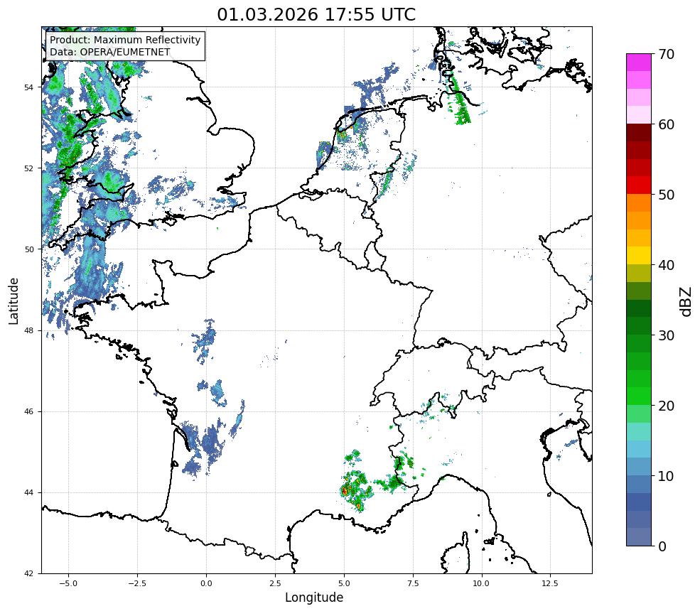The height and width of the screenshot is (611, 700).
Task: Click the 'dBZ' colorbar label
Action: [x=686, y=302]
